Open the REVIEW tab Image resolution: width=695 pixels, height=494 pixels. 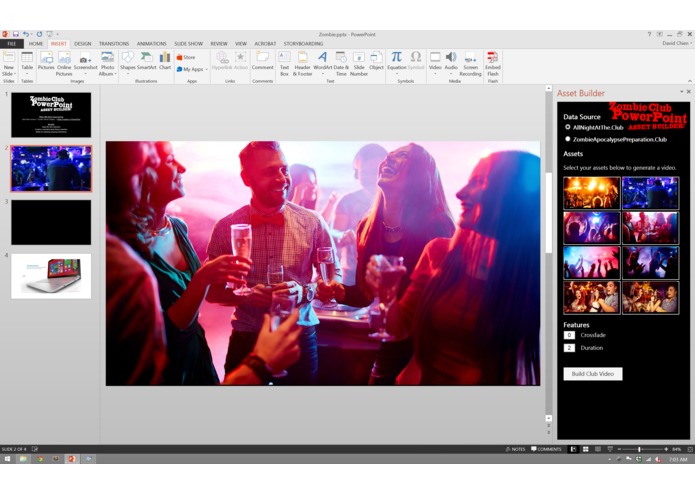coord(219,44)
